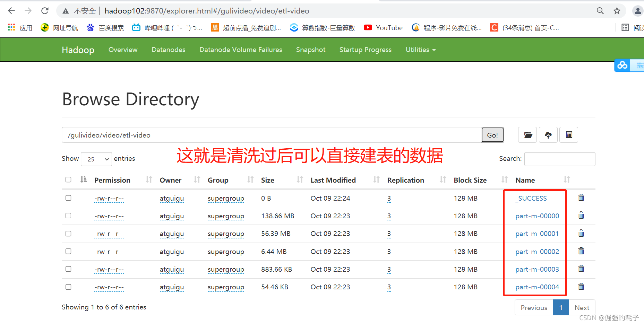Viewport: 644px width, 324px height.
Task: Open the part-m-00000 file link
Action: tap(537, 216)
